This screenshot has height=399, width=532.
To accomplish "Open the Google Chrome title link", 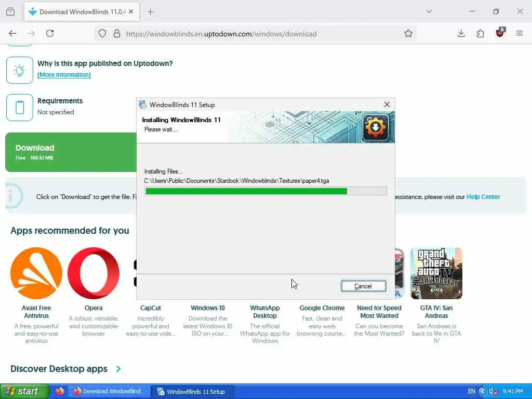I will (x=322, y=308).
